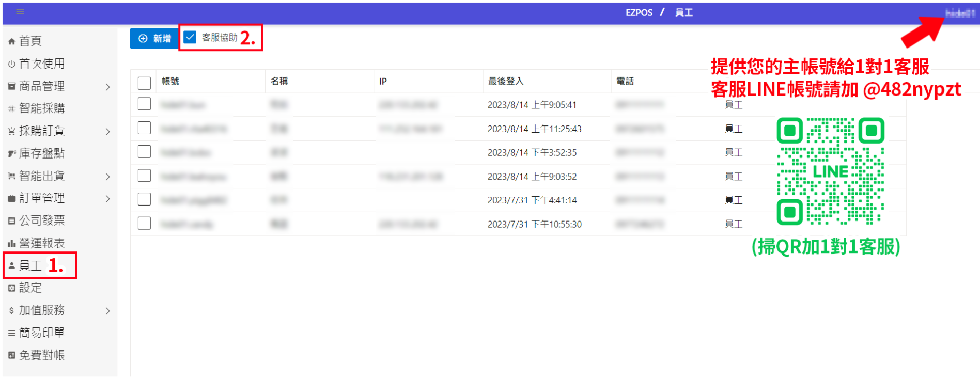Open 免費對帳 in the sidebar
This screenshot has width=980, height=379.
coord(42,355)
